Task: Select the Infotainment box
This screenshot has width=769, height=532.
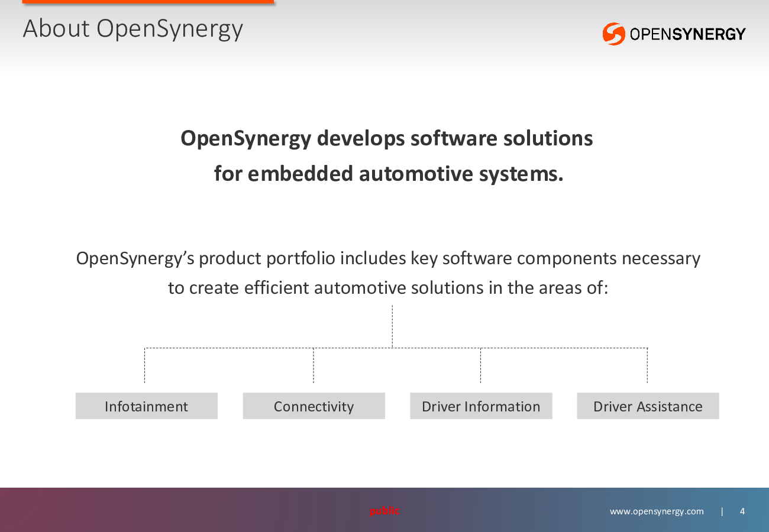Action: click(146, 406)
